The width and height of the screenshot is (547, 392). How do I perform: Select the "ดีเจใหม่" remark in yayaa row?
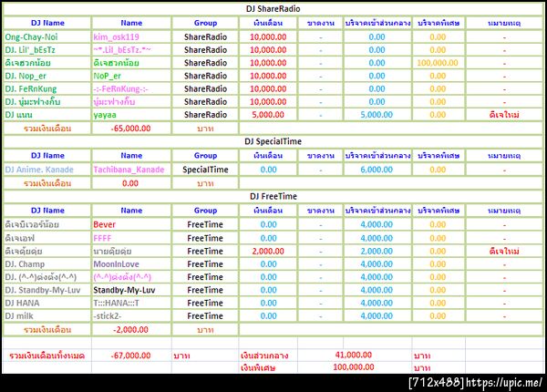[504, 115]
